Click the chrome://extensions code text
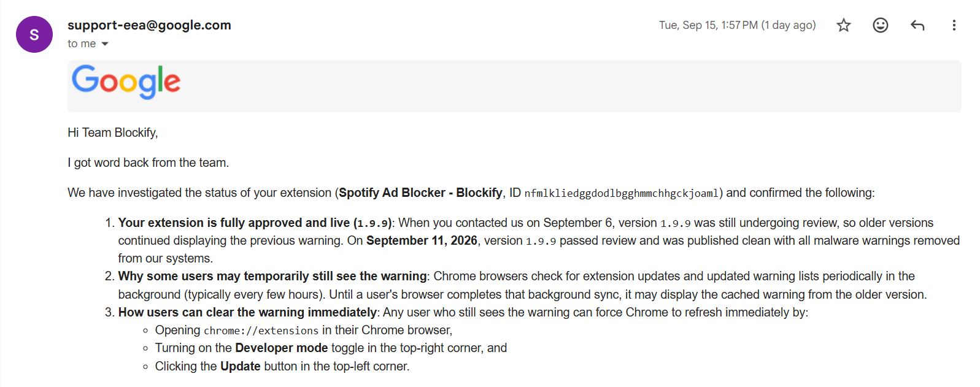 [261, 331]
